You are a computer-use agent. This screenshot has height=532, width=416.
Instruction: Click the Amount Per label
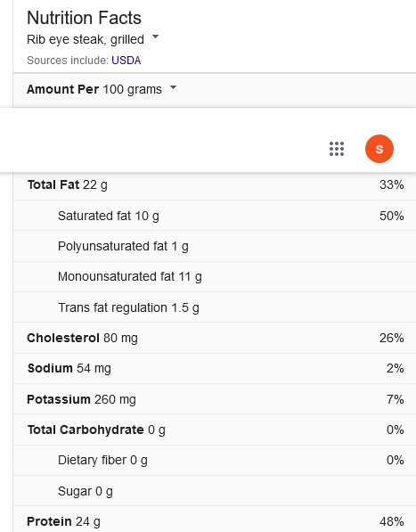pos(62,89)
